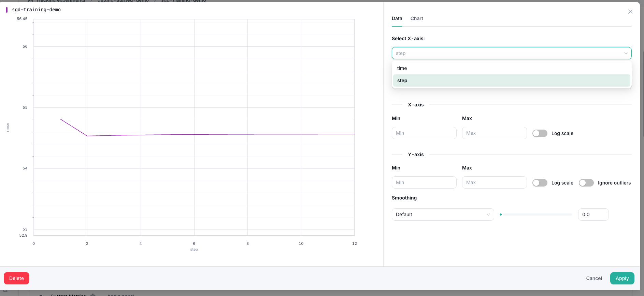Click the smoothing slider handle

pyautogui.click(x=501, y=214)
